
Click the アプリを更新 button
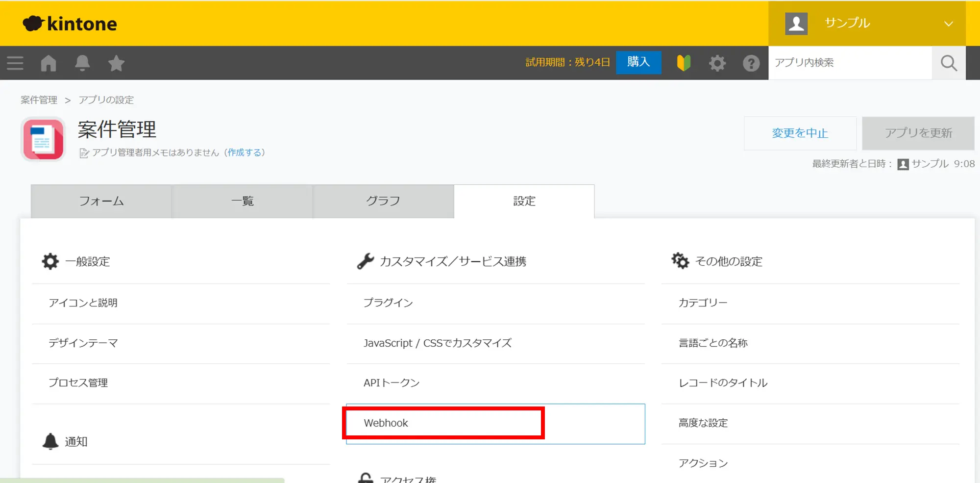click(x=918, y=133)
